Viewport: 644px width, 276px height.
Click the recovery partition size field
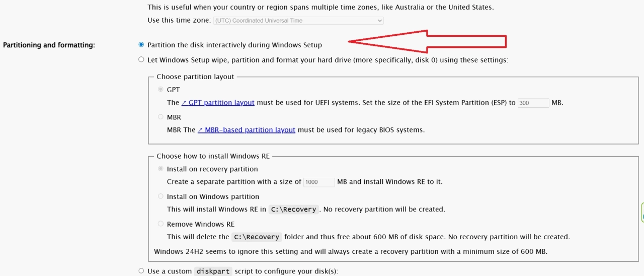tap(319, 182)
